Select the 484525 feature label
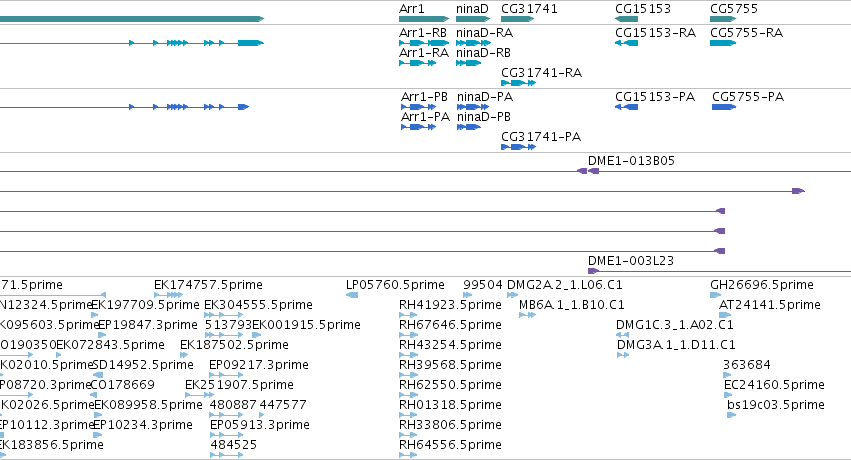The height and width of the screenshot is (460, 851). pyautogui.click(x=233, y=445)
